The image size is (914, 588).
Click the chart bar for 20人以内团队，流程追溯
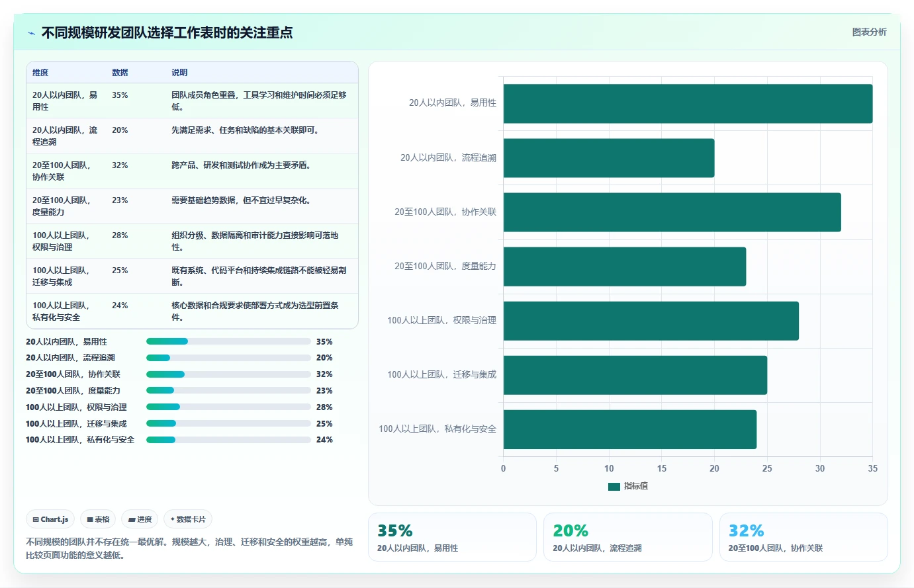[x=609, y=158]
